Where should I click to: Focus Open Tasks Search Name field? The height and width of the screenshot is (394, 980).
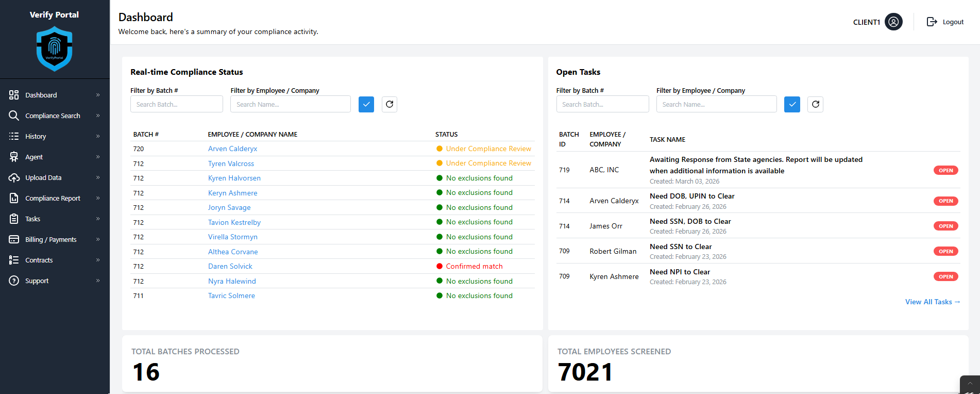click(x=717, y=104)
